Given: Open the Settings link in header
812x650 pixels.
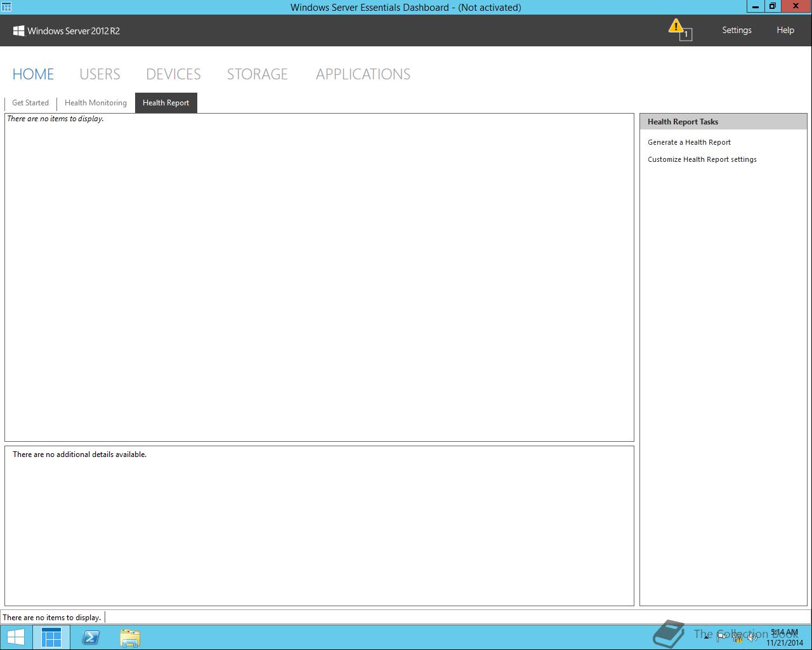Looking at the screenshot, I should pos(737,30).
